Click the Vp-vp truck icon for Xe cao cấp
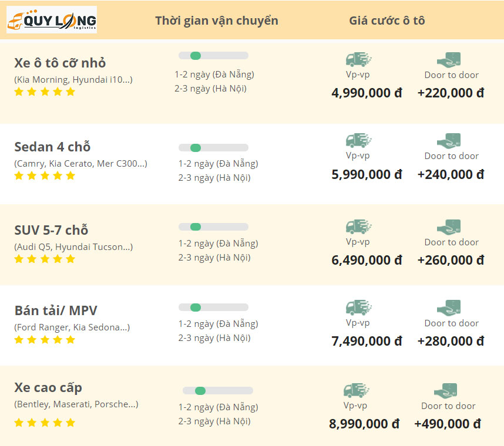The height and width of the screenshot is (446, 504). (357, 390)
